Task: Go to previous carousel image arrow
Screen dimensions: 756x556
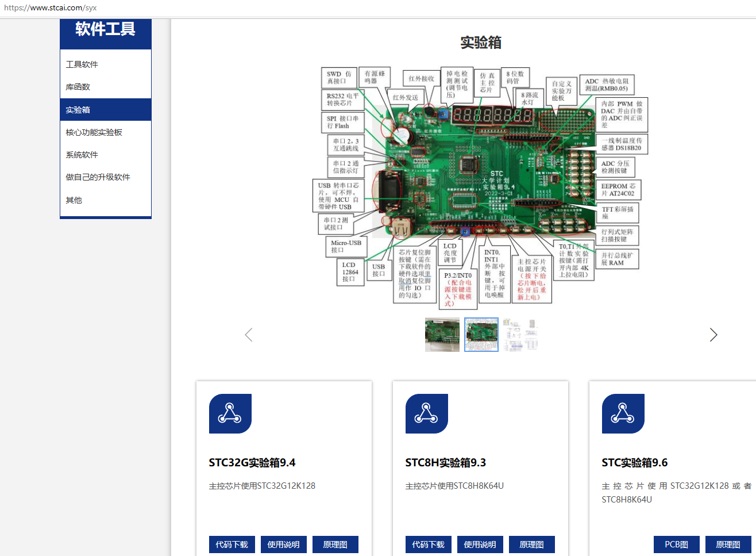Action: (249, 335)
